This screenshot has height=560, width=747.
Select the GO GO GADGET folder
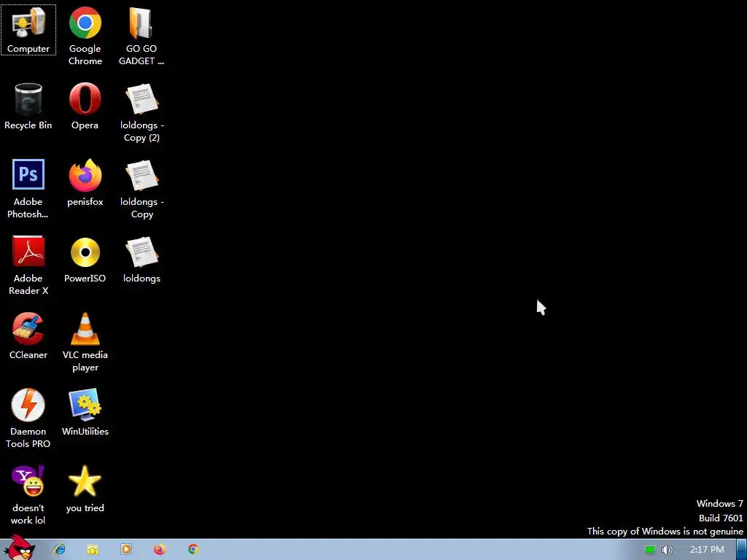point(142,36)
